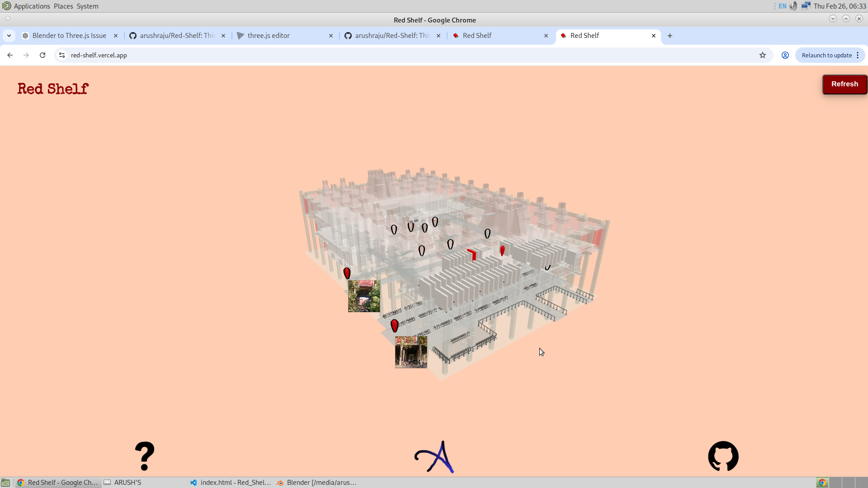Click the bookmark star in the address bar
The image size is (868, 488).
point(763,55)
